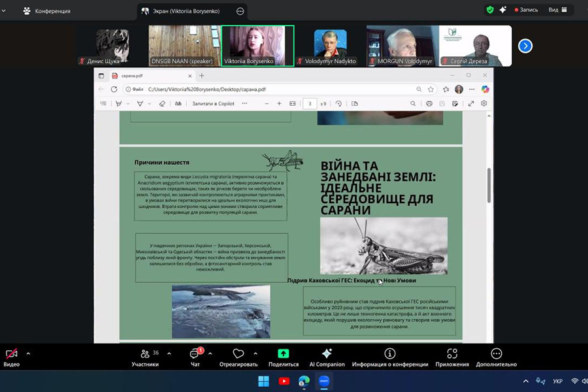588x392 pixels.
Task: Open the View (Вид) layout dropdown
Action: tap(557, 10)
